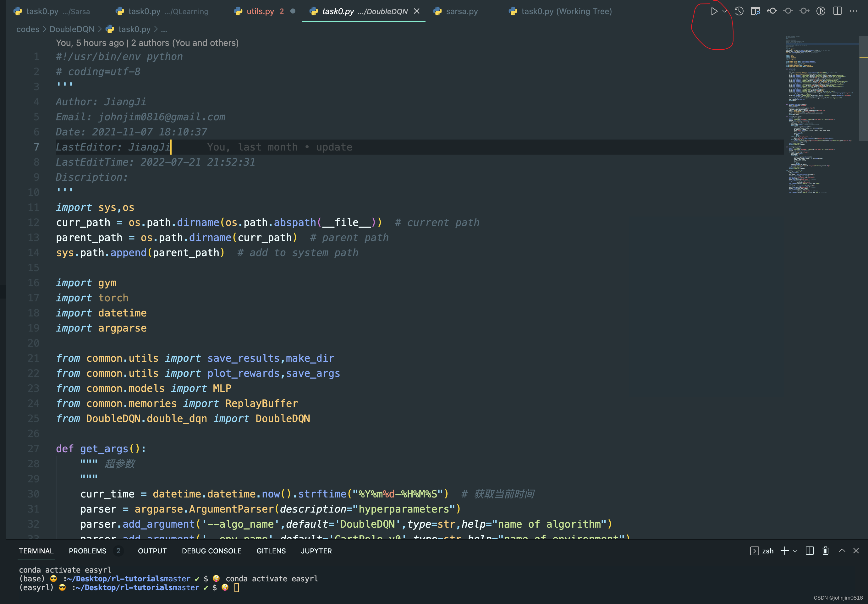Image resolution: width=868 pixels, height=604 pixels.
Task: Open the commit graph icon
Action: click(820, 11)
